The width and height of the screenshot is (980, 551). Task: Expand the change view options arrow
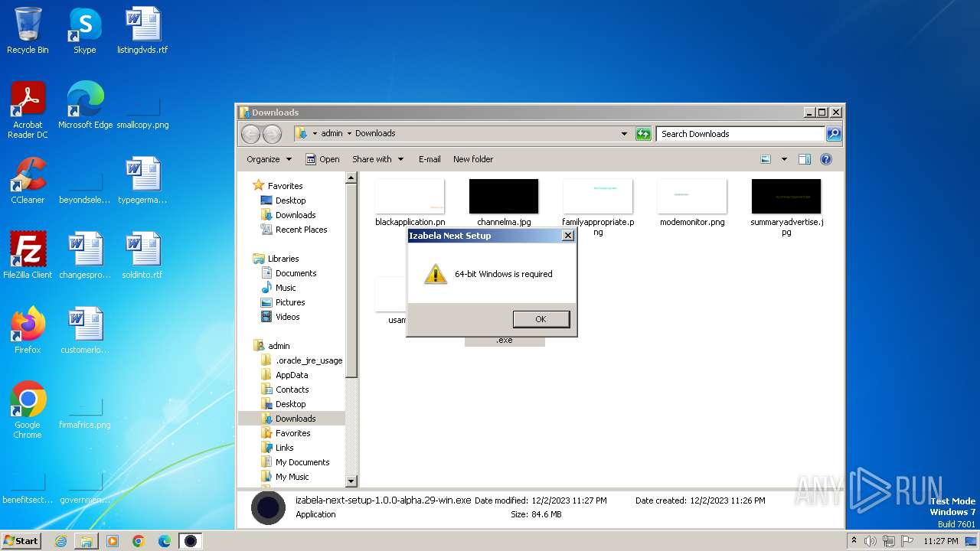coord(784,159)
